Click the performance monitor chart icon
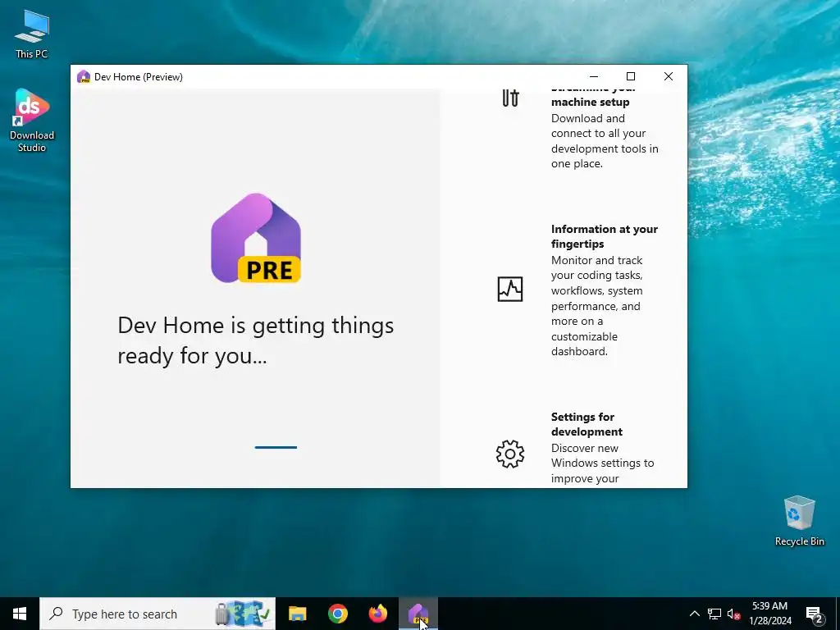This screenshot has width=840, height=630. (510, 290)
